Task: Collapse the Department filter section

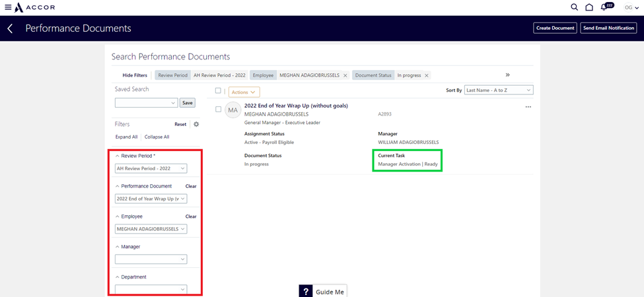Action: [x=117, y=277]
